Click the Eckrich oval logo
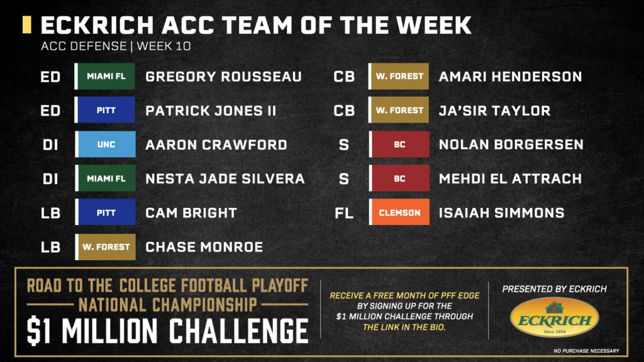 (555, 317)
